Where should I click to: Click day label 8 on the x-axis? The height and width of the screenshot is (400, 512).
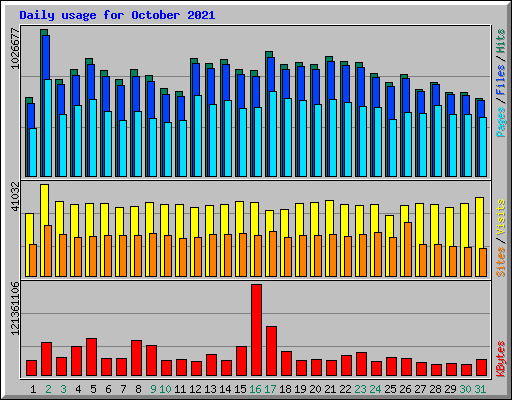138,389
